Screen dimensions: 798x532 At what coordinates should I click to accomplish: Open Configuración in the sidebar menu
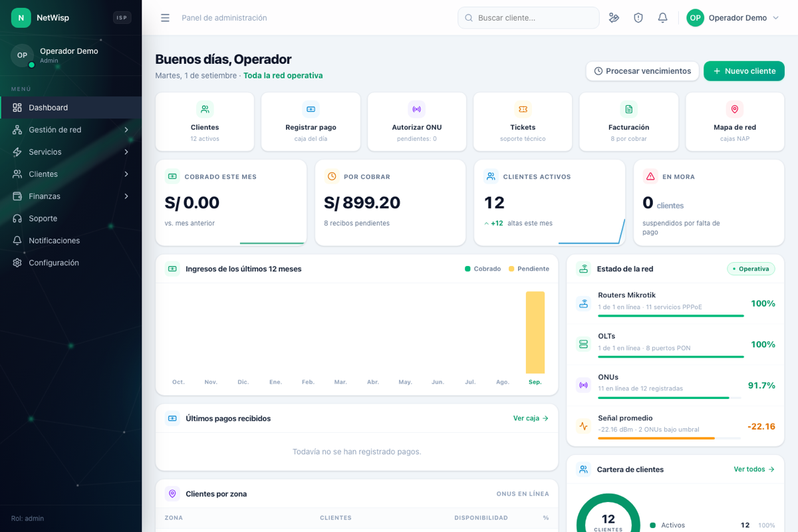click(71, 263)
